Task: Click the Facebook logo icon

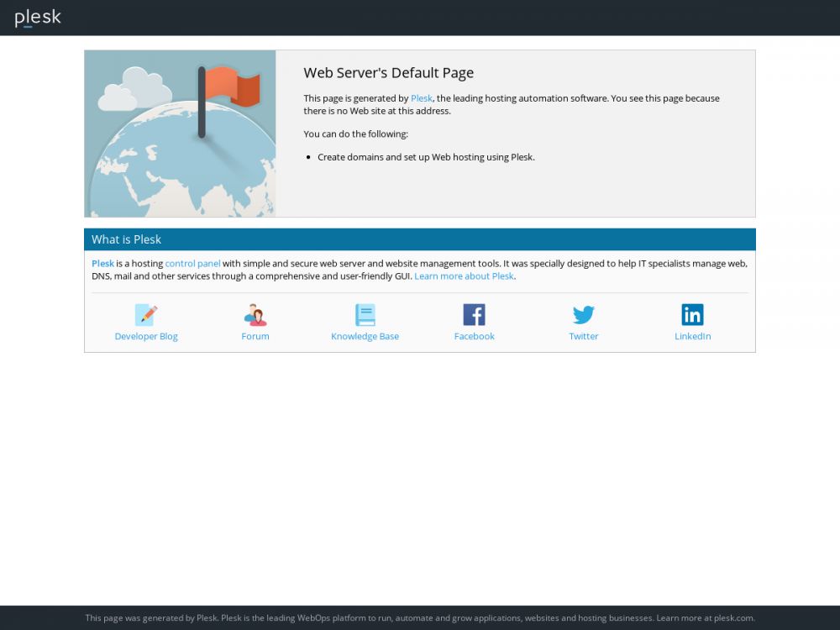Action: pos(474,315)
